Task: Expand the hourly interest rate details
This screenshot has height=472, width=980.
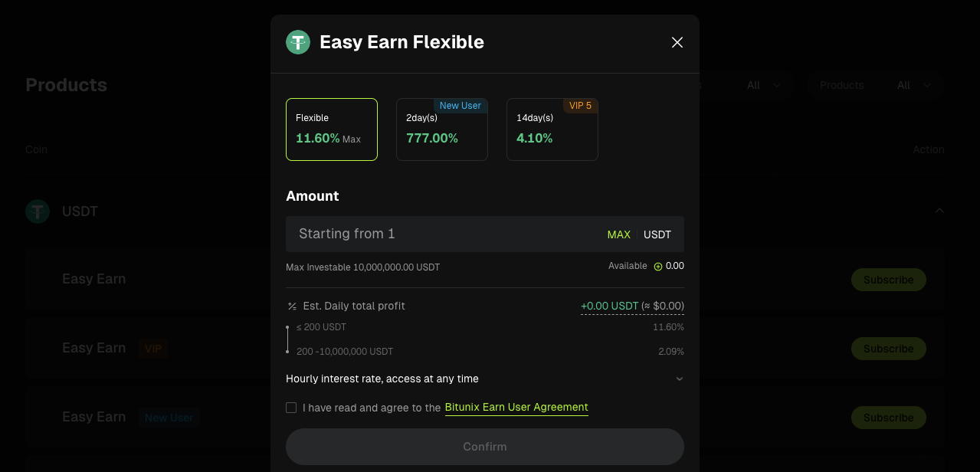Action: [x=679, y=379]
